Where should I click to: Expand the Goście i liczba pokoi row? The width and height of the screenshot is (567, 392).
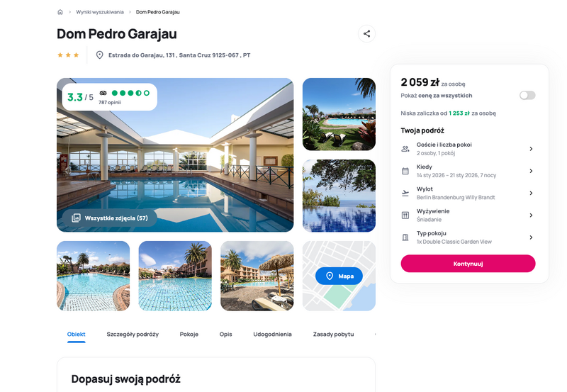tap(468, 149)
